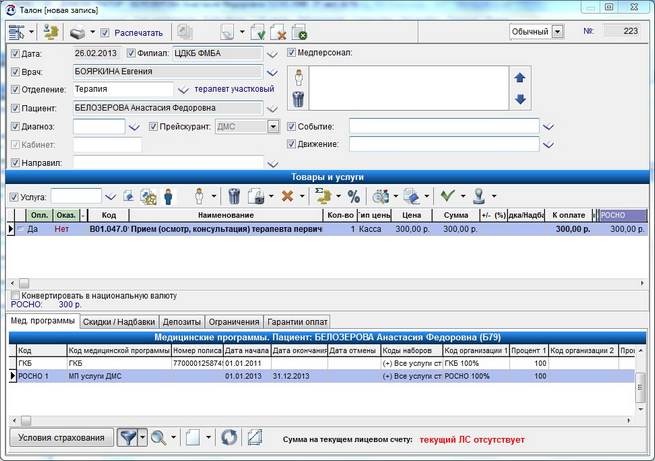Viewport: 655px width, 461px height.
Task: Move staff entry down with blue arrow
Action: tap(520, 99)
